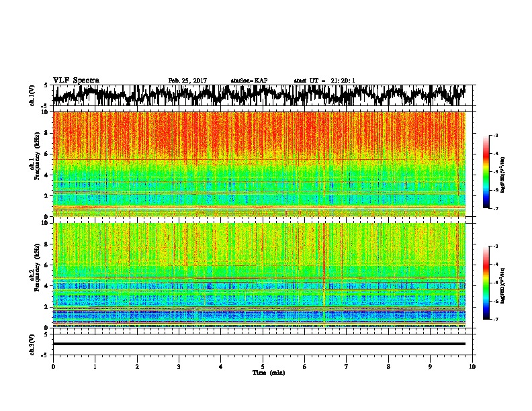Click the "10" kHz tick of ch.2 spectrogram
The height and width of the screenshot is (411, 532).
46,223
